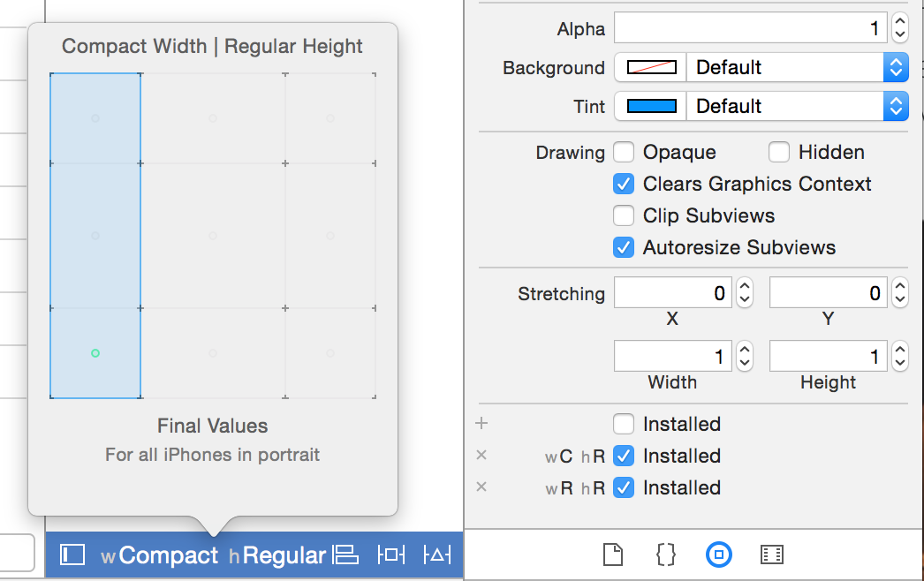Remove the wC hR installed variation

481,456
